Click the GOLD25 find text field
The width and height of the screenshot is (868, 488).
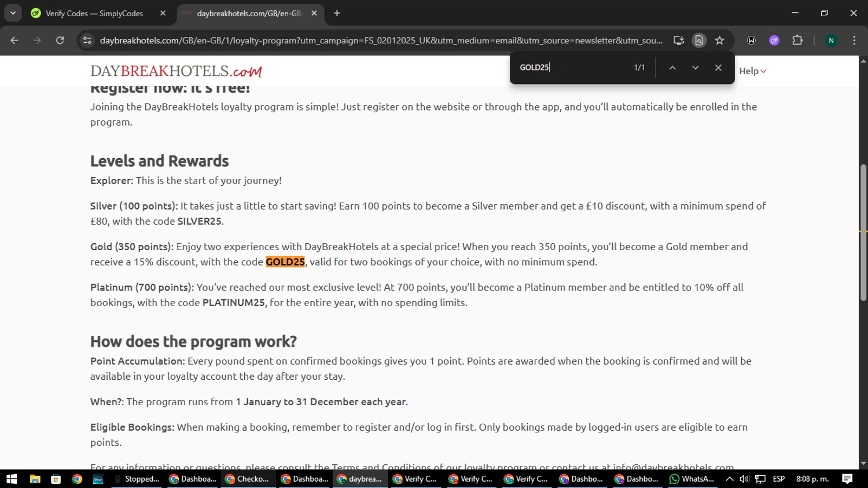(570, 68)
